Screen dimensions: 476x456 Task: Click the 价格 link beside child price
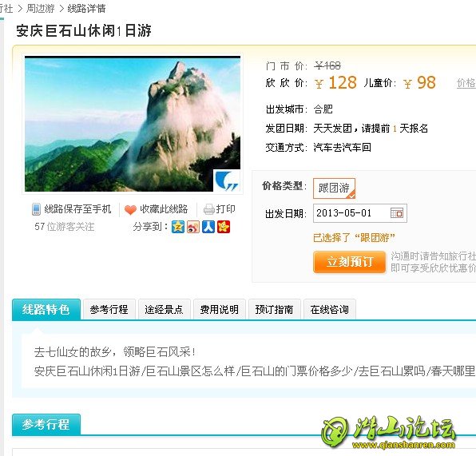pos(466,83)
